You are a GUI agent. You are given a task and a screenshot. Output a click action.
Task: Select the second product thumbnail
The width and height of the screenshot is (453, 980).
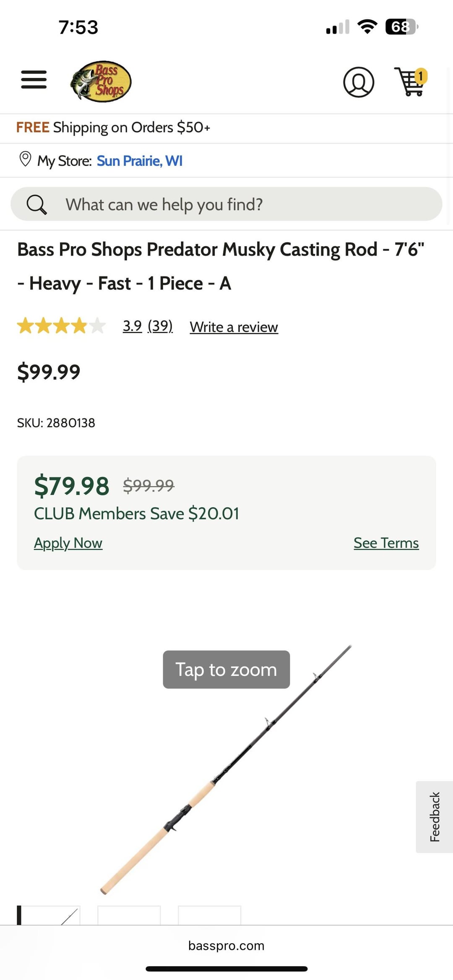point(129,915)
